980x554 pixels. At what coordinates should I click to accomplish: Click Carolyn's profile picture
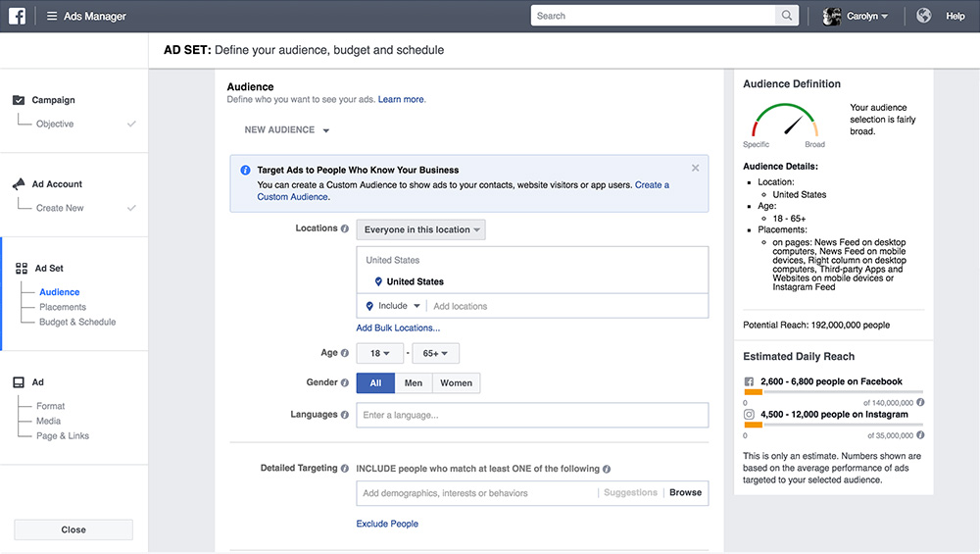tap(832, 17)
